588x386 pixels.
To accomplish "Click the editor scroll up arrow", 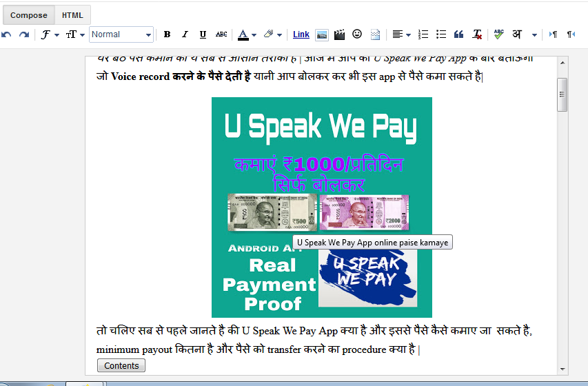I will click(562, 63).
